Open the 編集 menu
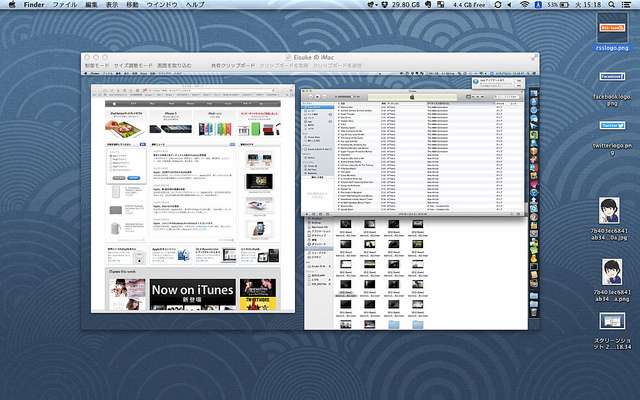640x400 pixels. (91, 4)
